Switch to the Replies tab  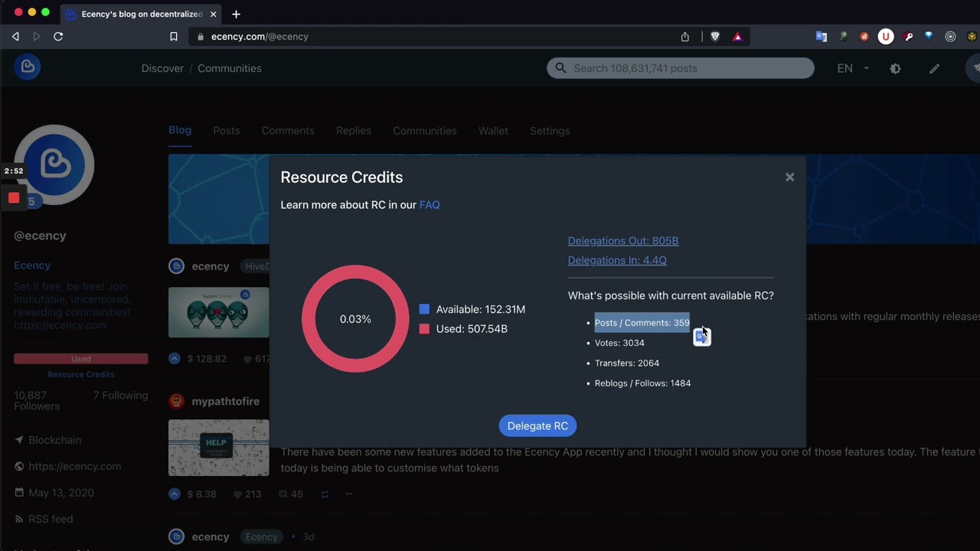[x=354, y=131]
